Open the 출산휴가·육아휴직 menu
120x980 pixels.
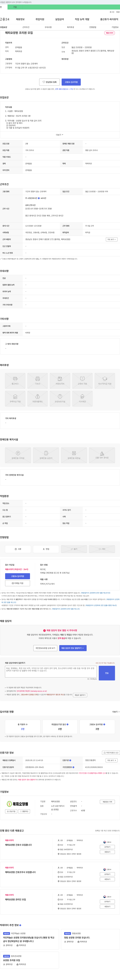coord(109,19)
